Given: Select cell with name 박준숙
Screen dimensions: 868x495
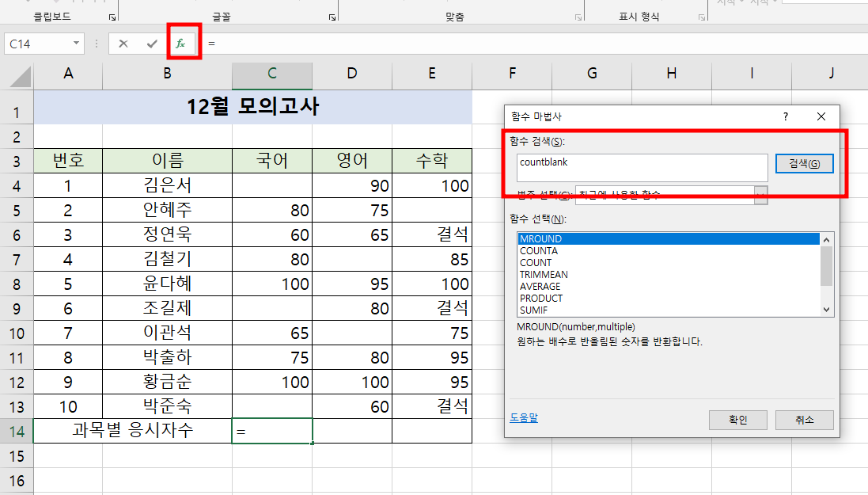Looking at the screenshot, I should [x=167, y=406].
